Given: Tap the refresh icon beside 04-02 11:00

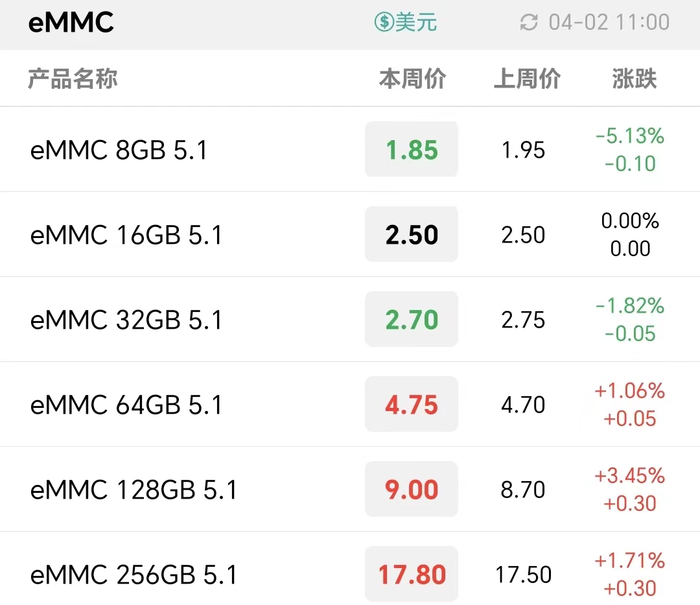Looking at the screenshot, I should tap(529, 22).
